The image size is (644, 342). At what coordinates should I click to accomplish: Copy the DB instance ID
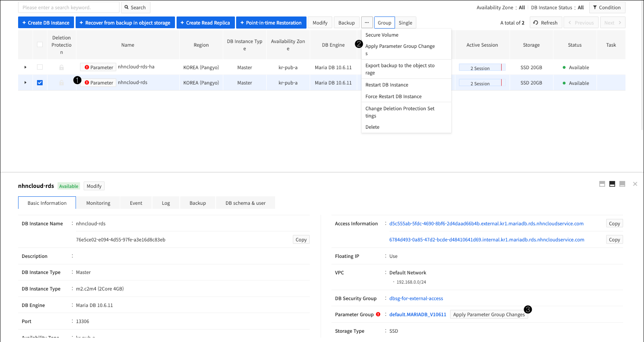click(301, 239)
